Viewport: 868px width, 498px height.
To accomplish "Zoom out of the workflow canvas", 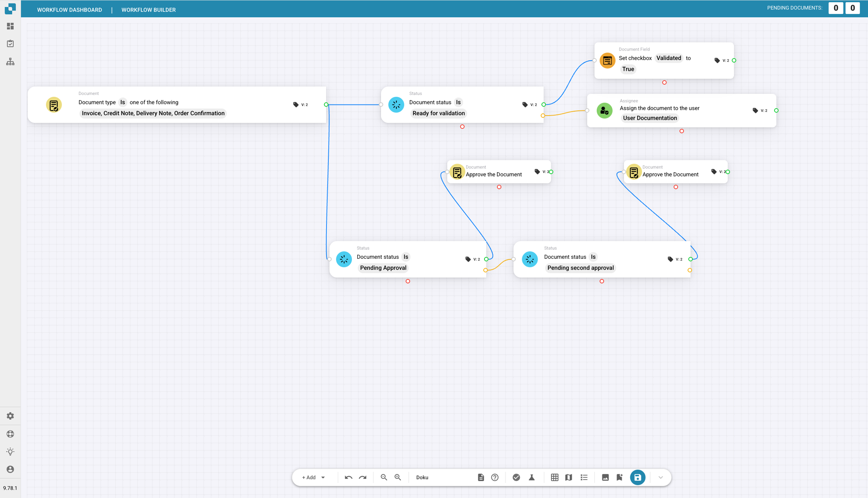I will pos(384,477).
